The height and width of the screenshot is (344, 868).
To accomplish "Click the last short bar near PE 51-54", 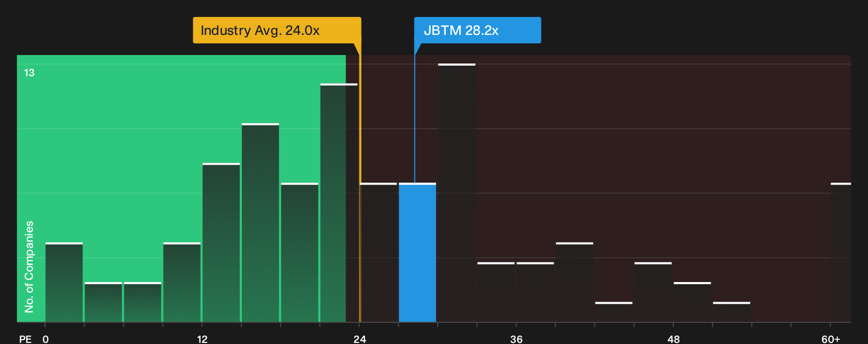I will pyautogui.click(x=731, y=312).
